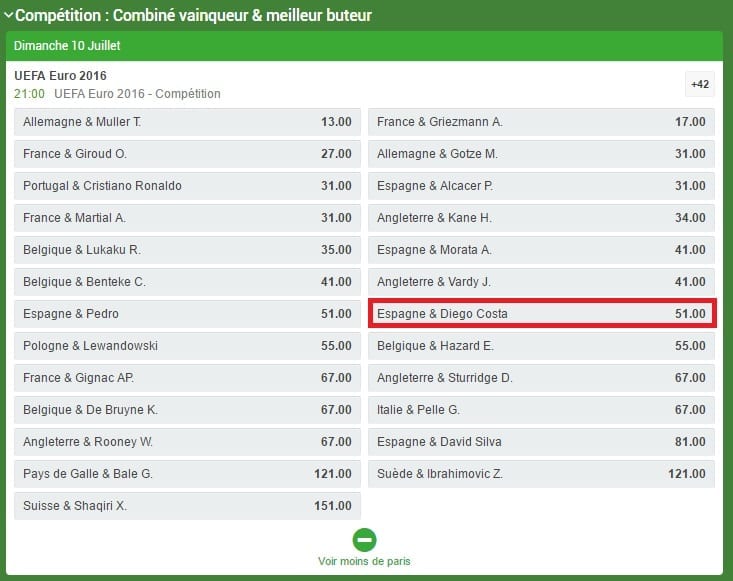Bet on France & Gignac AP.
733x581 pixels.
click(x=187, y=378)
